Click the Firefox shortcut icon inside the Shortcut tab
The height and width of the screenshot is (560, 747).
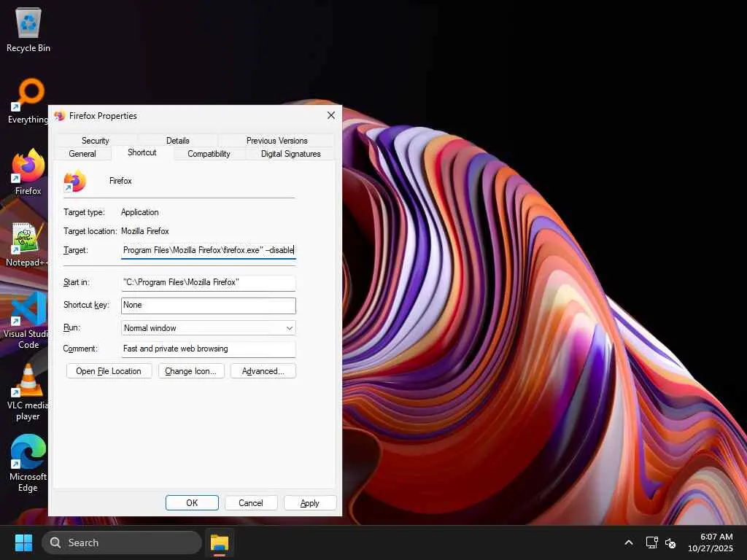click(x=75, y=181)
